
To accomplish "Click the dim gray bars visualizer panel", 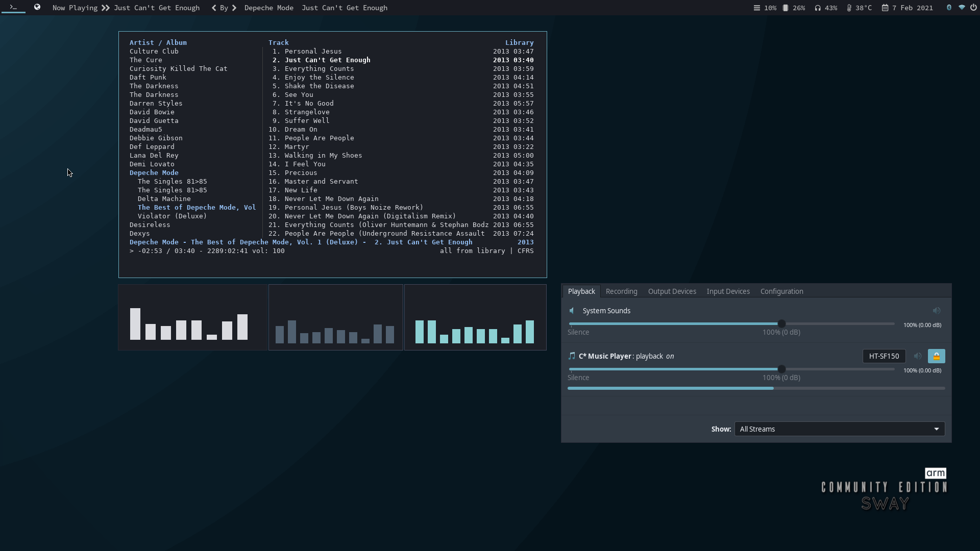I will pos(336,317).
